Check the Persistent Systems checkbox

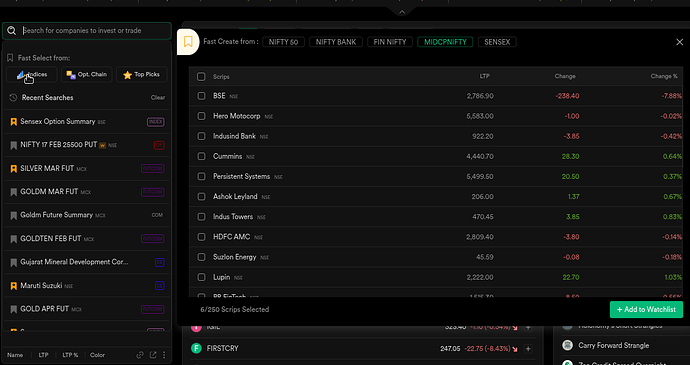(x=201, y=177)
